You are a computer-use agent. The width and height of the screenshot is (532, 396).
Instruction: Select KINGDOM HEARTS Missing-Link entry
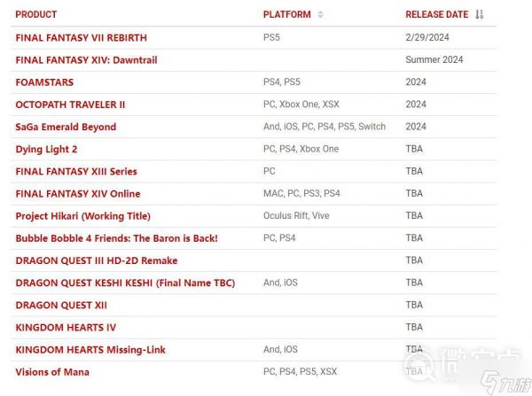click(x=90, y=350)
